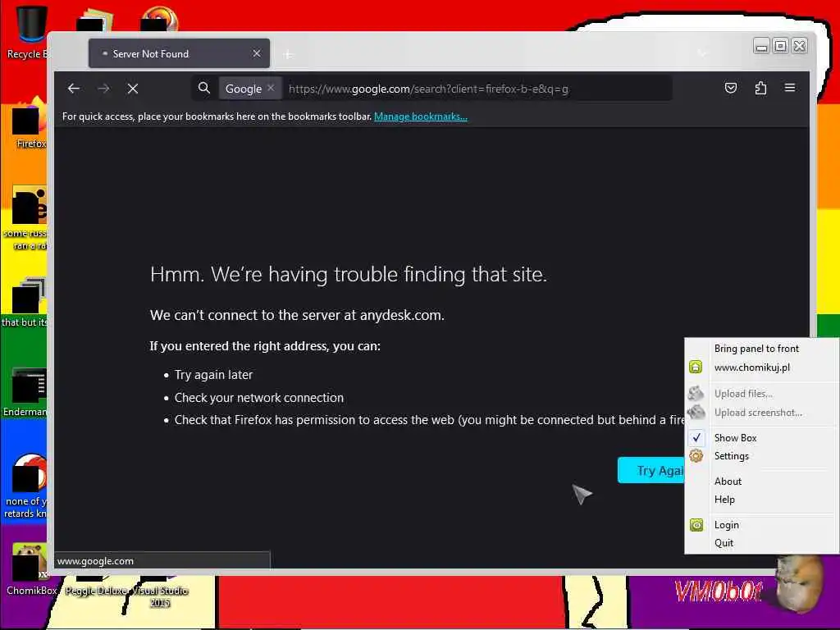Select the 'none of y' desktop icon

27,486
